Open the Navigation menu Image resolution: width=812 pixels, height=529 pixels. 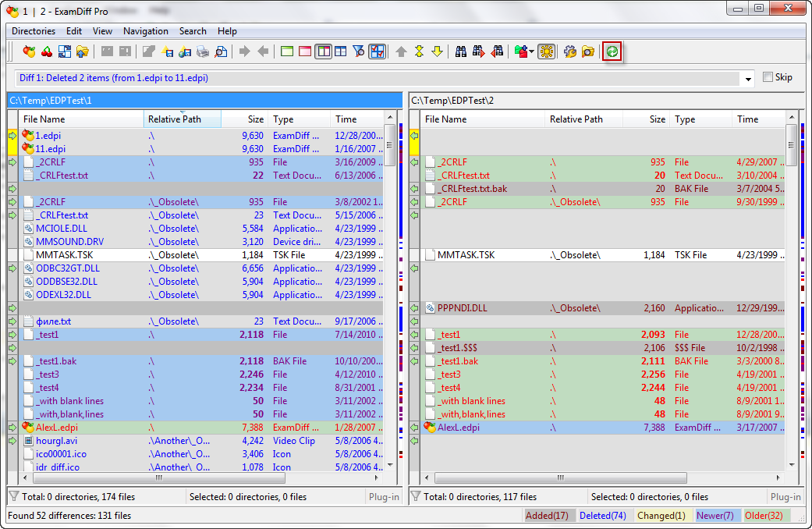[x=146, y=31]
